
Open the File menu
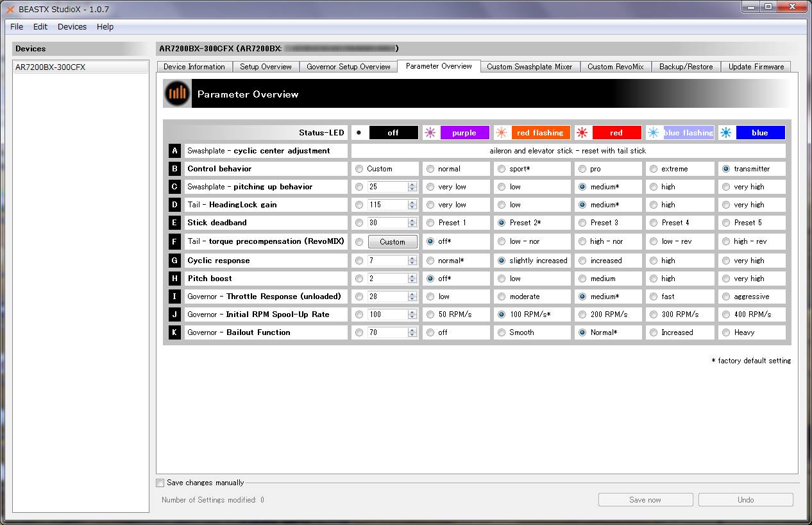(x=17, y=26)
